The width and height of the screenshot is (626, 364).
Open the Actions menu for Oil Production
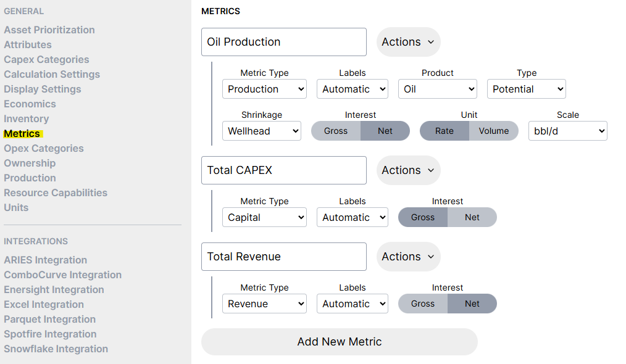click(x=408, y=42)
